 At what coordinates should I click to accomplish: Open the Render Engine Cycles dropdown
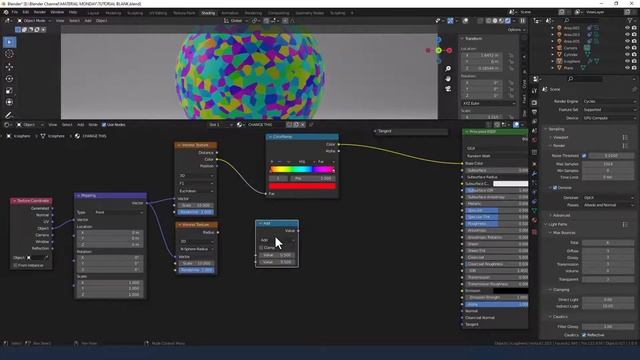[x=609, y=101]
